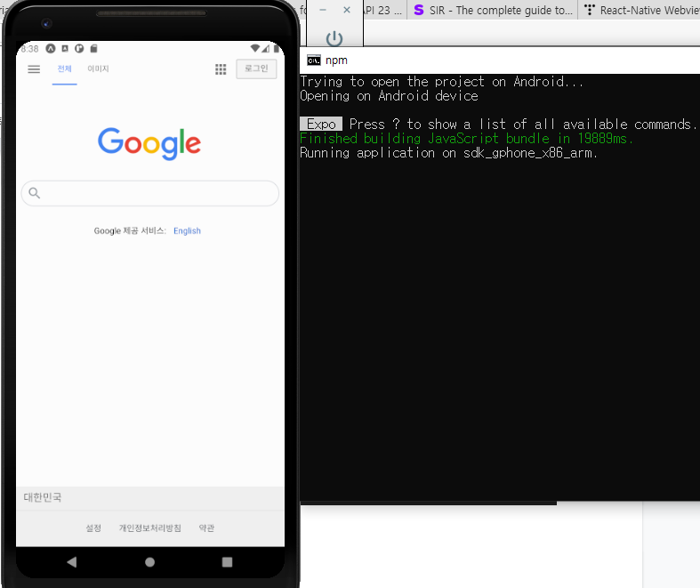
Task: Click the 8:38 clock in status bar
Action: point(29,49)
